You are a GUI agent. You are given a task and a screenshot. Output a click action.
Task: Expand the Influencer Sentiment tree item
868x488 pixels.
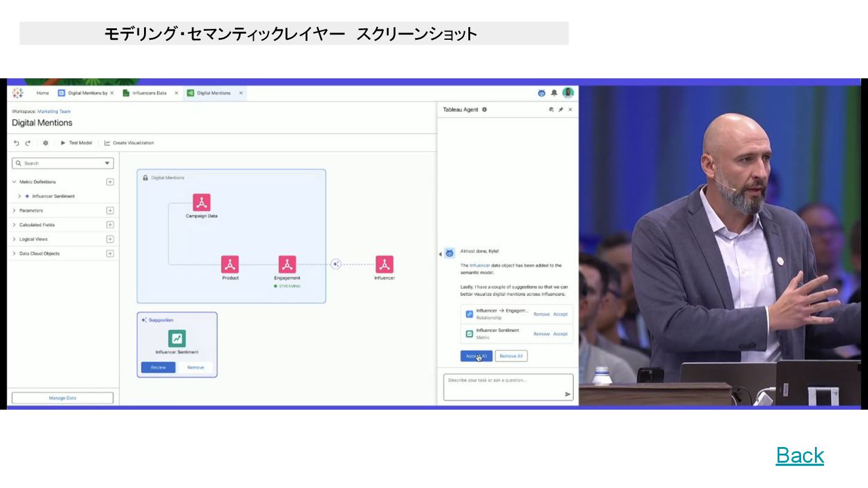coord(19,196)
